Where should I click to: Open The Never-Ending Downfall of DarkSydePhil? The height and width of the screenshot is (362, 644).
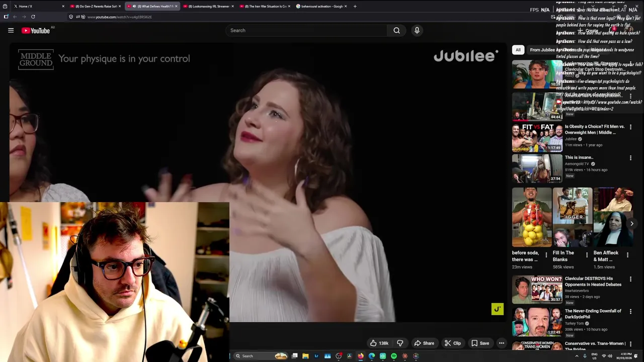(593, 314)
